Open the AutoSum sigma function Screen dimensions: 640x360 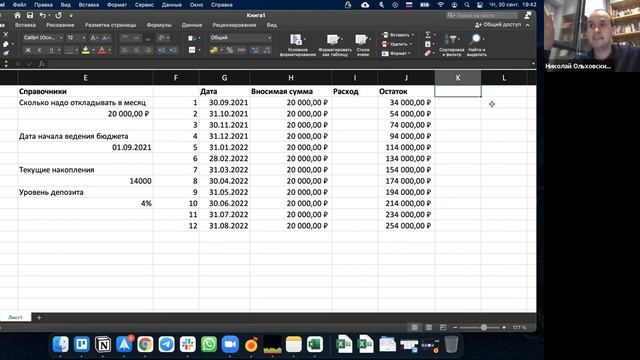(428, 35)
